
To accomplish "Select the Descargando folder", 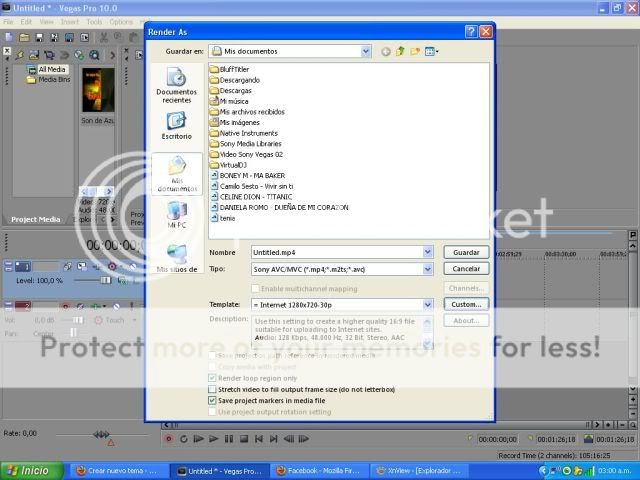I will [235, 80].
